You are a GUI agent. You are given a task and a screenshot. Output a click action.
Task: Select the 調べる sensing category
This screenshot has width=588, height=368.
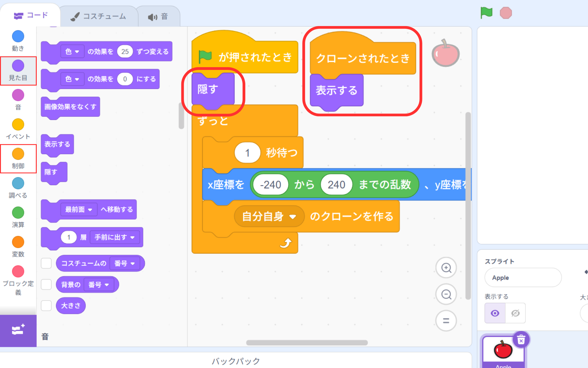point(18,188)
